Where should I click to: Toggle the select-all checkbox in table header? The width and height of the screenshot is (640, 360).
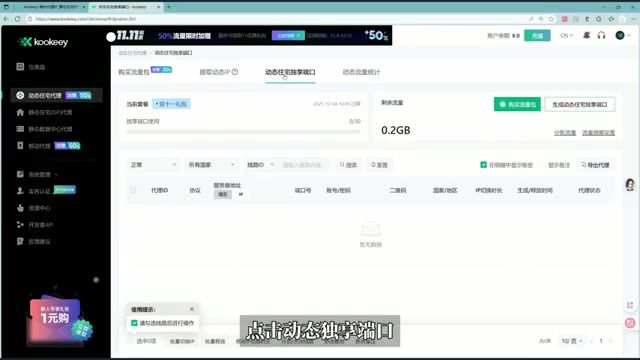click(133, 190)
